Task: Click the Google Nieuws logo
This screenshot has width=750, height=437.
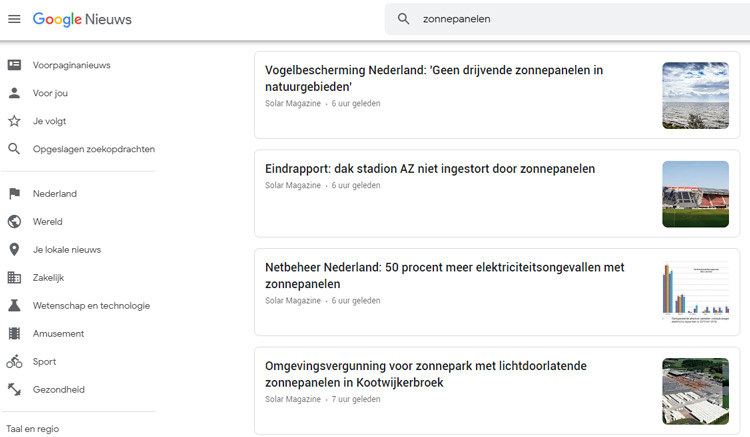Action: 82,19
